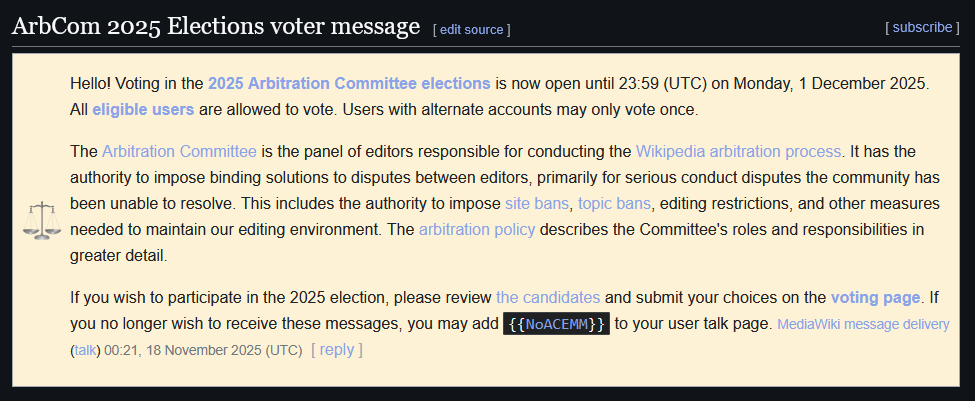Open MediaWiki message delivery user page
Viewport: 975px width, 401px height.
click(863, 324)
